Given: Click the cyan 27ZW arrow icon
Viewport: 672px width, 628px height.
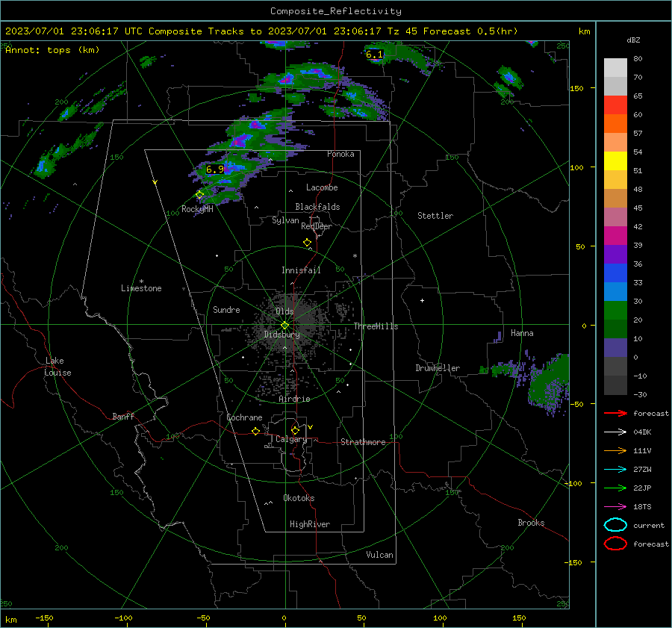Looking at the screenshot, I should pos(615,470).
